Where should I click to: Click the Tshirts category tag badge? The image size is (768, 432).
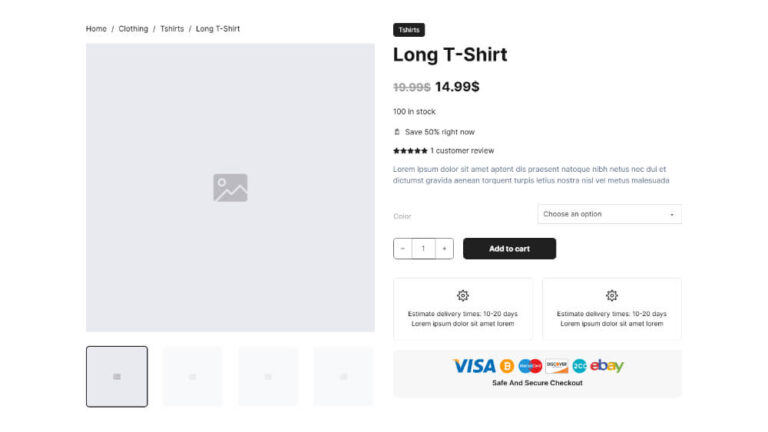[x=409, y=30]
